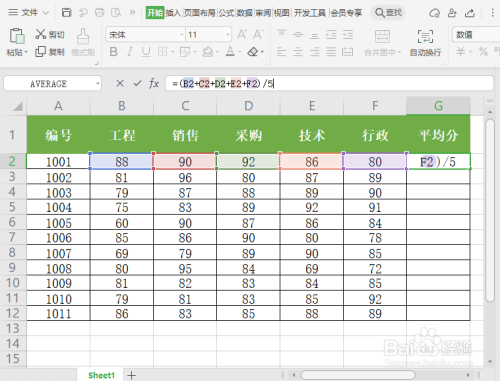The width and height of the screenshot is (500, 381).
Task: Toggle Underline formatting
Action: pos(146,52)
